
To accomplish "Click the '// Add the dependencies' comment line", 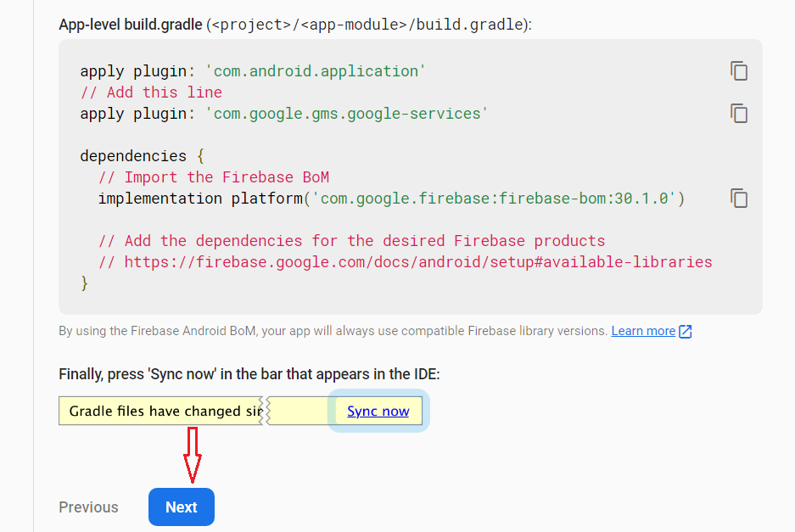I will coord(351,241).
